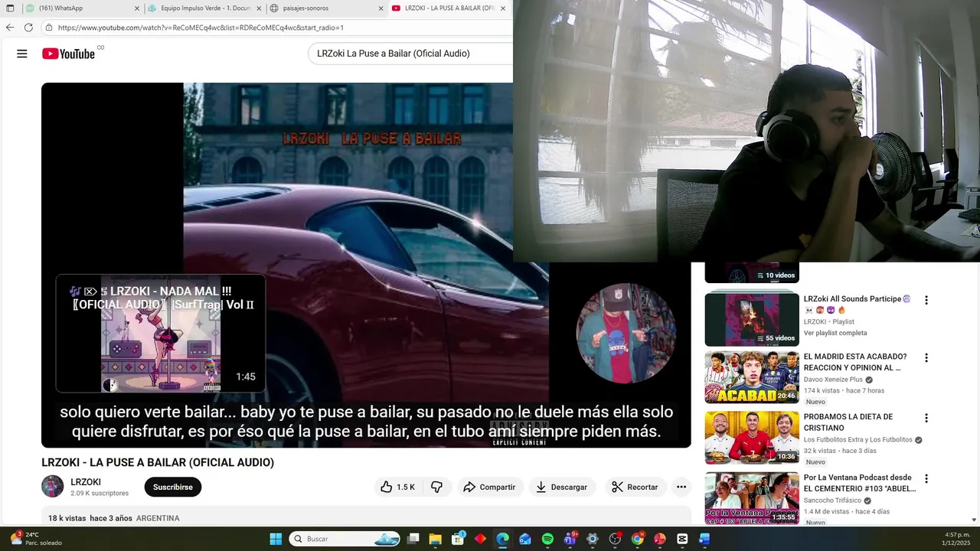Click Ver playlist completa link
Screen dimensions: 980x551
(x=835, y=333)
